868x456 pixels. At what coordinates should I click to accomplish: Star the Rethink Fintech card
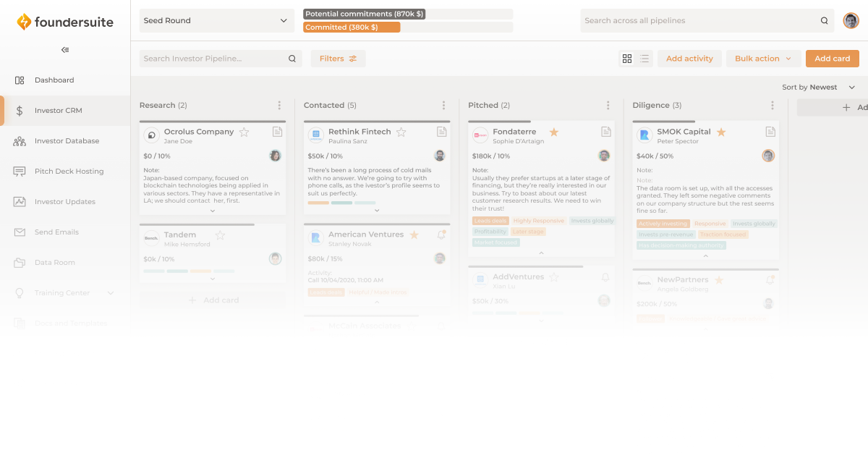coord(401,132)
